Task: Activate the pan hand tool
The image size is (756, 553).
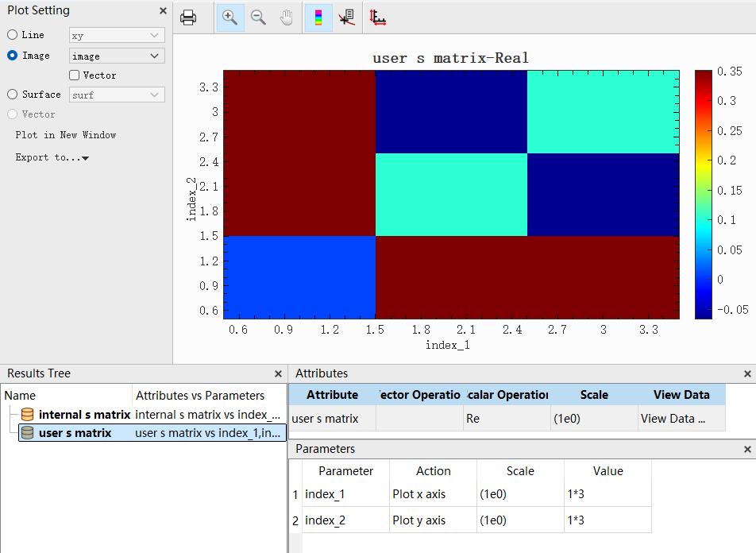Action: tap(286, 17)
